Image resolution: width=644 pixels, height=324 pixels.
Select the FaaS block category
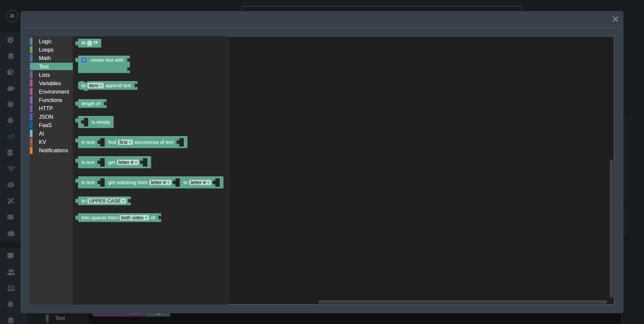pyautogui.click(x=51, y=125)
